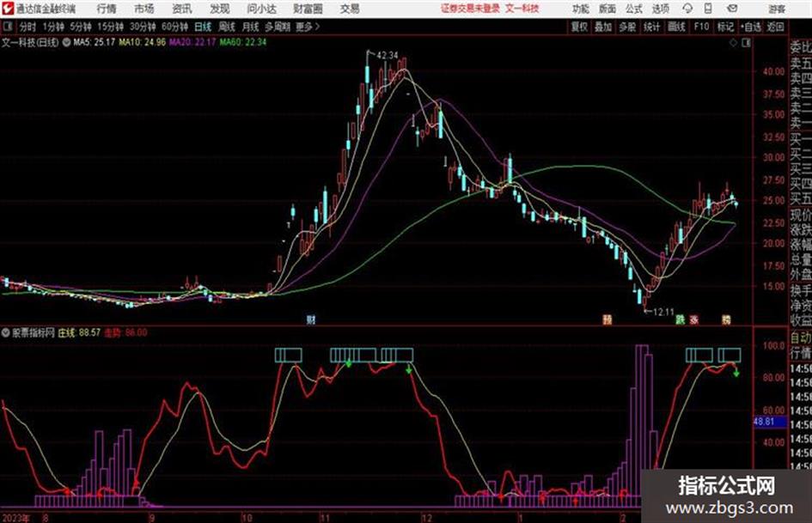
Task: Click the green 跌 marker on the timeline
Action: pos(680,319)
